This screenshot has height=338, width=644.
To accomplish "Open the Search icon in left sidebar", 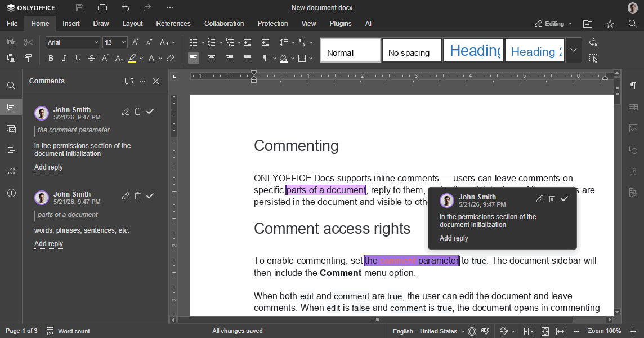I will pos(11,86).
